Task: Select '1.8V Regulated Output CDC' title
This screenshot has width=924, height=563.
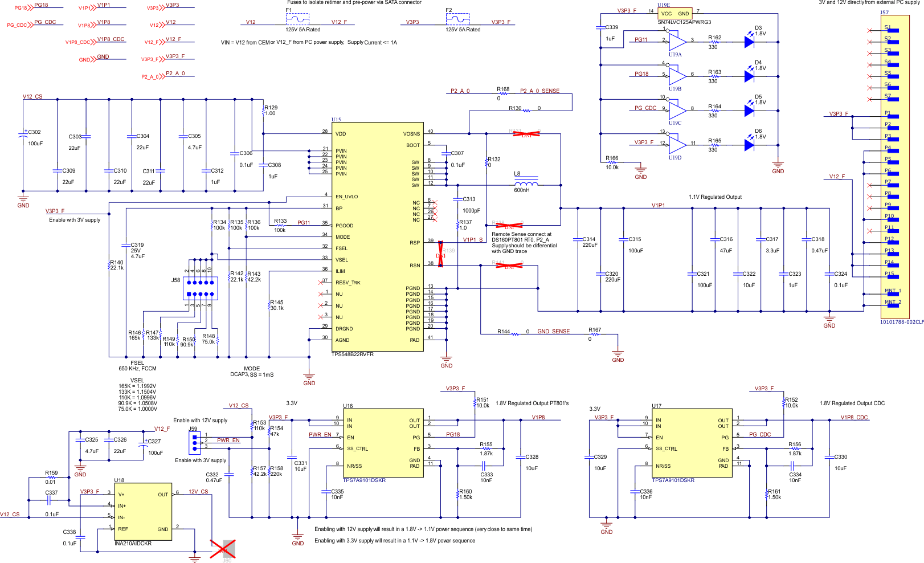Action: 852,403
